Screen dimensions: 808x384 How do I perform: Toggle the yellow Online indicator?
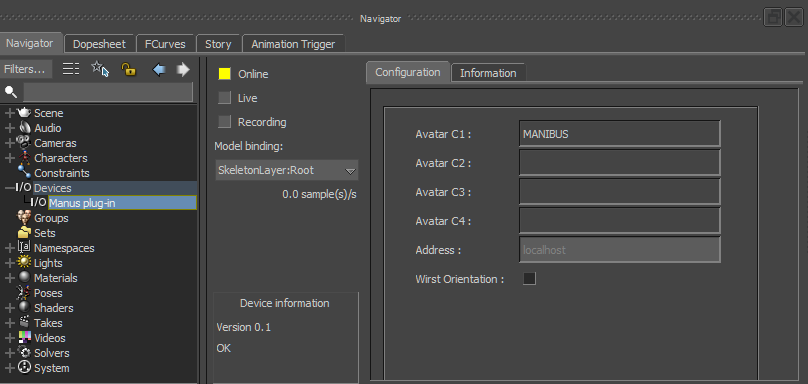point(225,74)
